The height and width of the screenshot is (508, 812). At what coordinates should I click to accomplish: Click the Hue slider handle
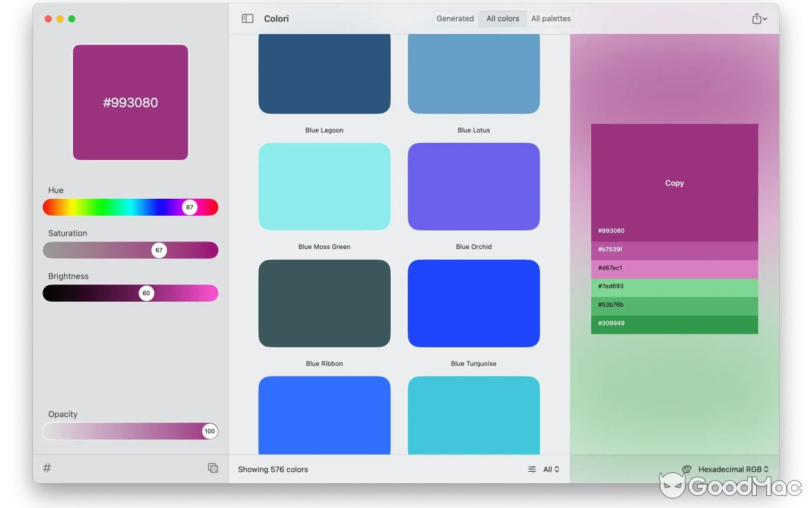[x=190, y=207]
